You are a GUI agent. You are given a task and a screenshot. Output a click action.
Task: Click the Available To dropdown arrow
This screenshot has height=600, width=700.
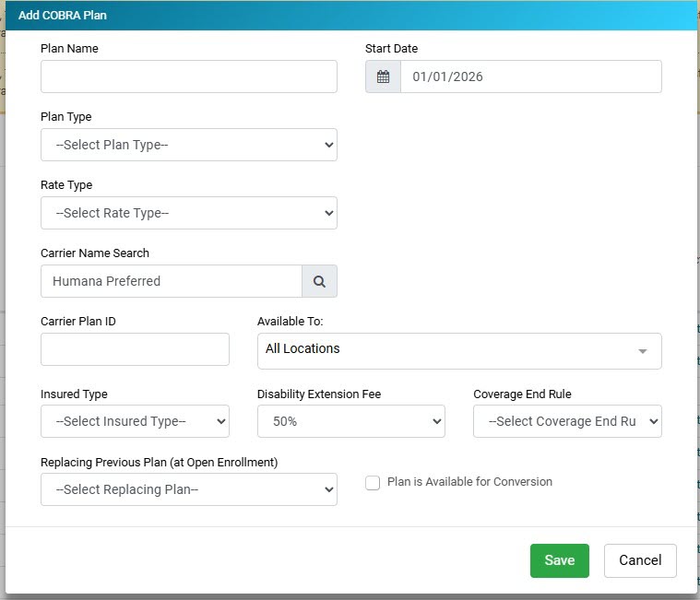pyautogui.click(x=643, y=351)
